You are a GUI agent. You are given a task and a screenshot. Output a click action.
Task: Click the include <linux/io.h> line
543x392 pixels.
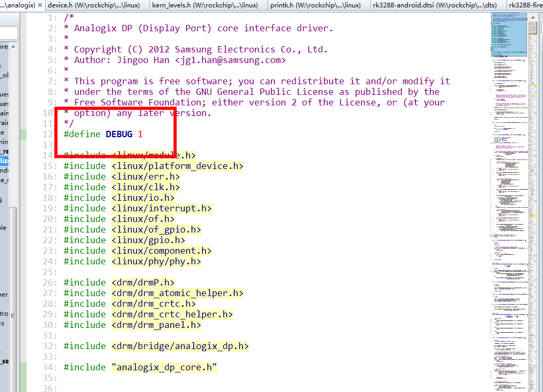coord(119,198)
